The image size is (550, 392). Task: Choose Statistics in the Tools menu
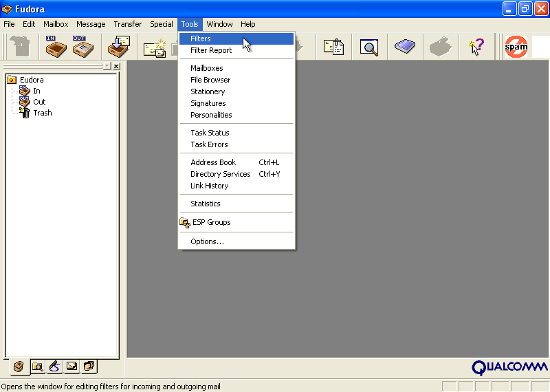(236, 204)
